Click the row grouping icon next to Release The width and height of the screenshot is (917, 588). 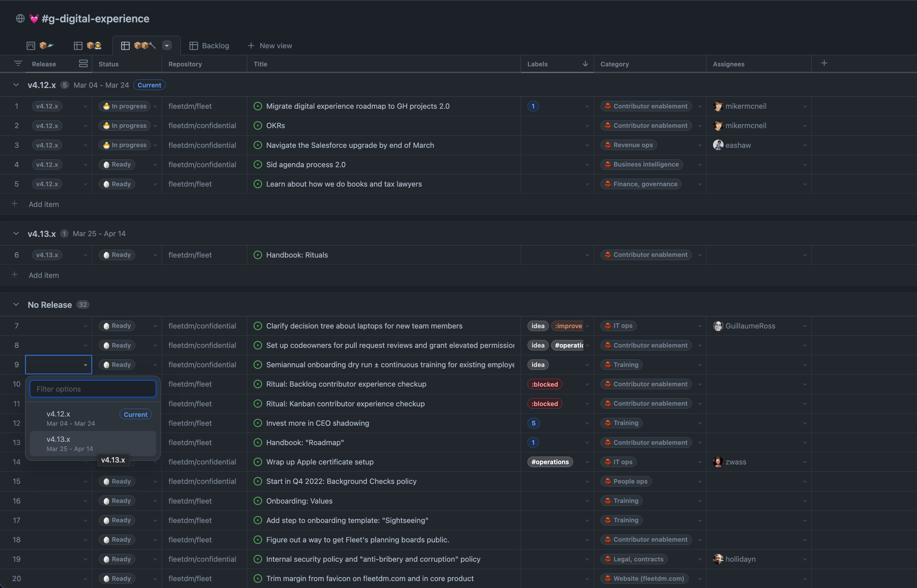tap(83, 63)
